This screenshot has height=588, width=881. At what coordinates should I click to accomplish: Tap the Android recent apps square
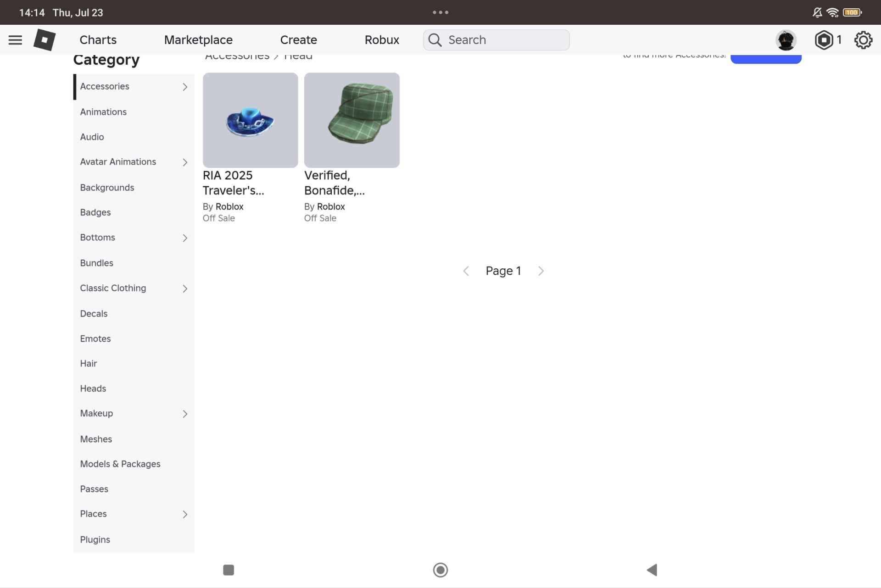click(x=229, y=570)
